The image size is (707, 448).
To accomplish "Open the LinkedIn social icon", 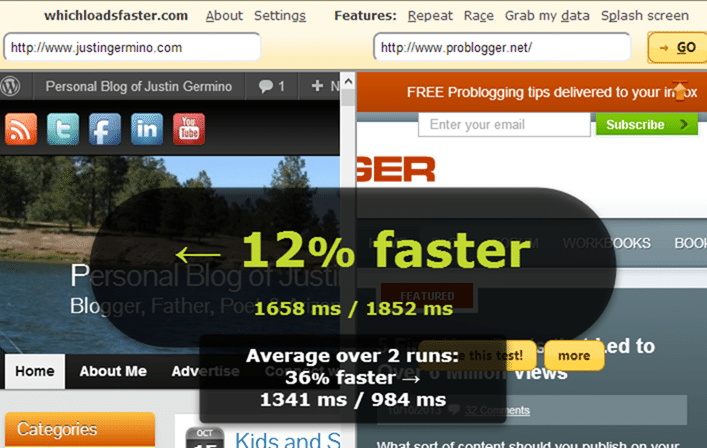I will tap(147, 129).
